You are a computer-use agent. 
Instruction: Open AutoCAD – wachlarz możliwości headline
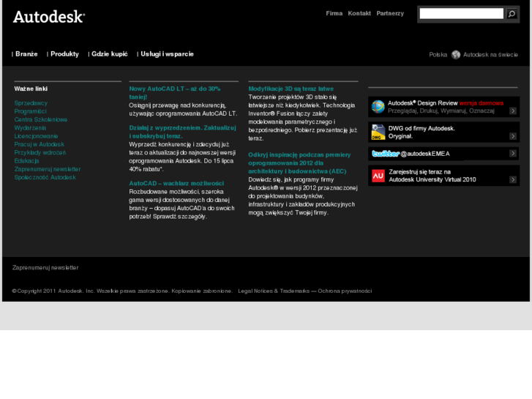(x=176, y=183)
